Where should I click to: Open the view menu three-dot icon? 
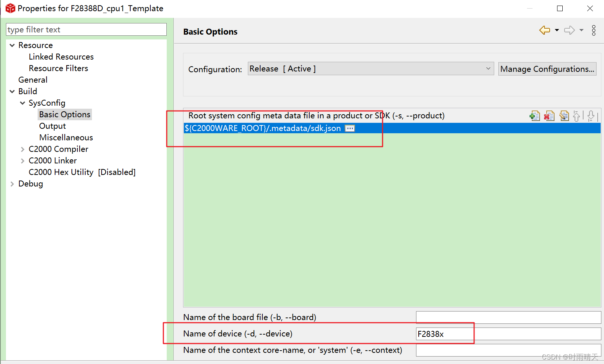pos(594,30)
